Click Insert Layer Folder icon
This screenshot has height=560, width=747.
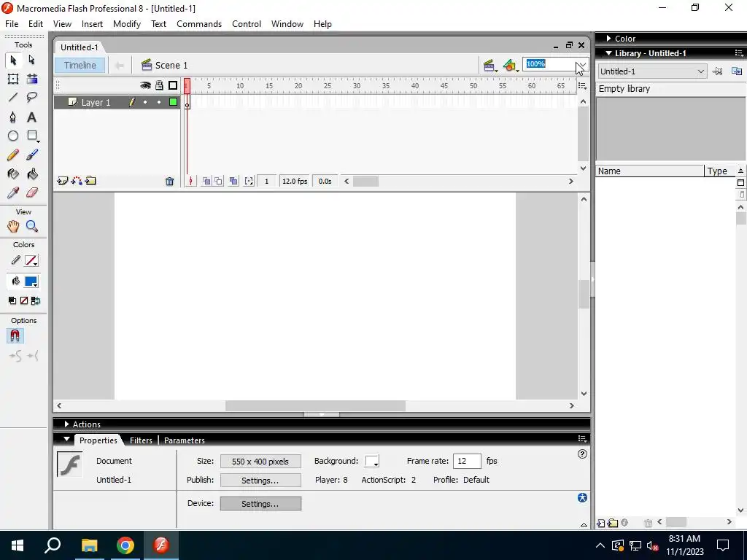90,181
